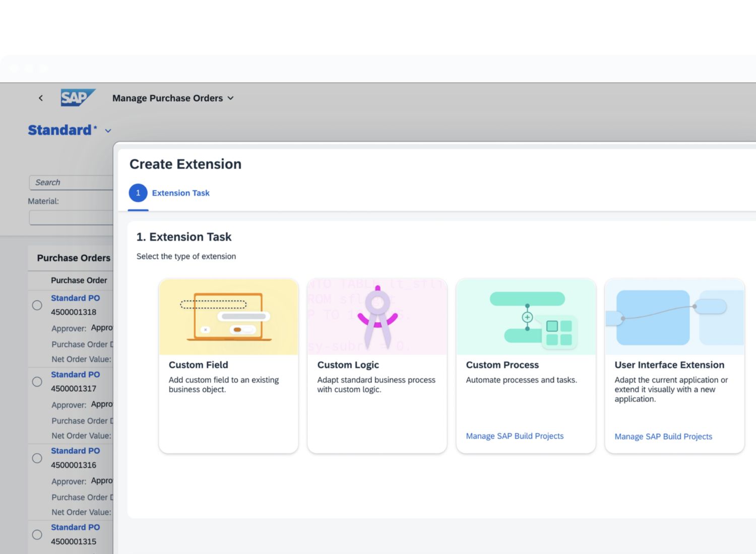This screenshot has height=554, width=756.
Task: Open the Standard PO 4500001318 link
Action: (76, 298)
